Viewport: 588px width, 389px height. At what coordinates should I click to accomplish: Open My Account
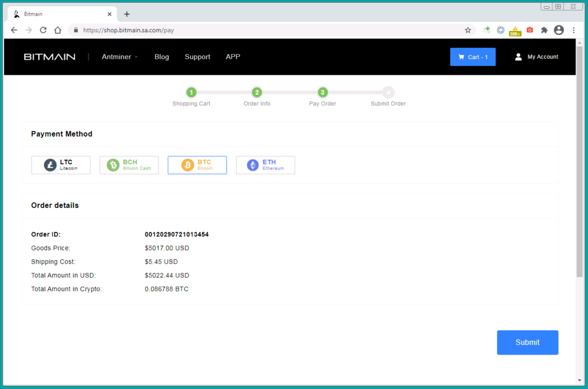coord(537,57)
